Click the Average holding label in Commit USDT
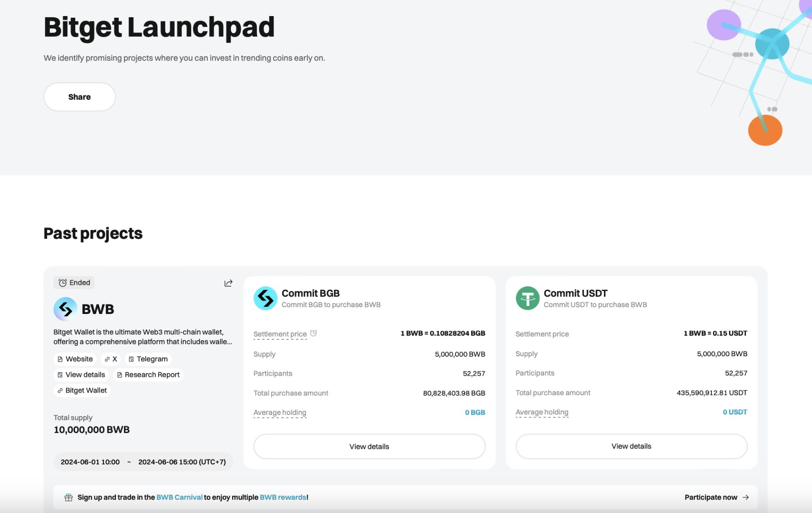Screen dimensions: 812x513 click(542, 412)
